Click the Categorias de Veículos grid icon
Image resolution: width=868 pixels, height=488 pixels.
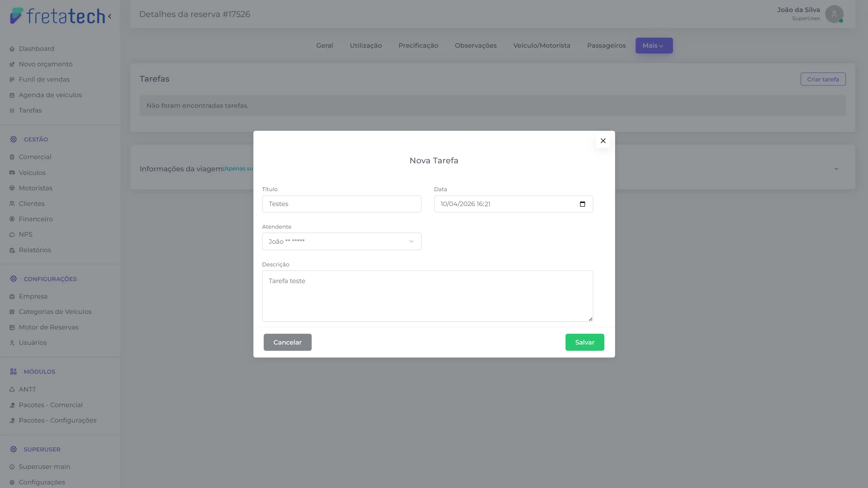(x=12, y=312)
